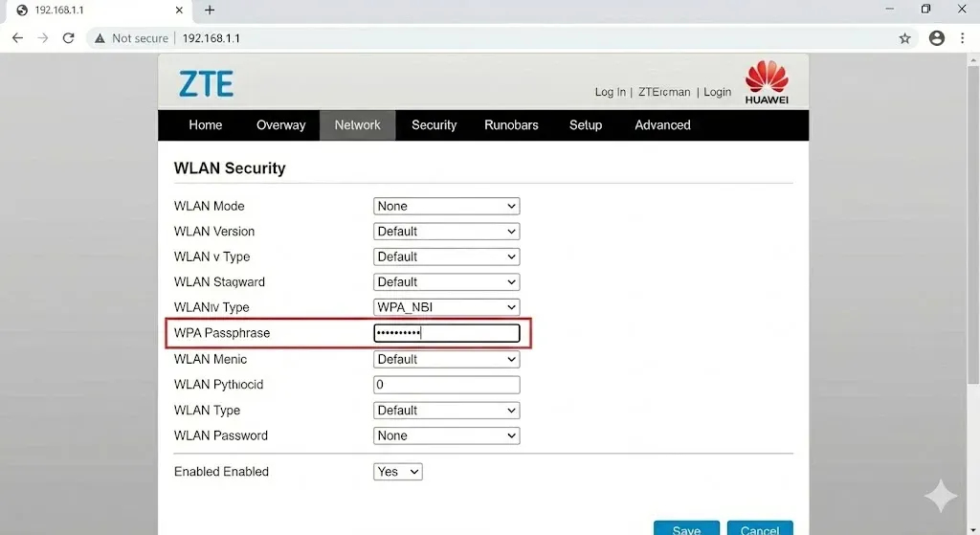Reload the page with refresh icon
The height and width of the screenshot is (535, 980).
click(x=68, y=38)
